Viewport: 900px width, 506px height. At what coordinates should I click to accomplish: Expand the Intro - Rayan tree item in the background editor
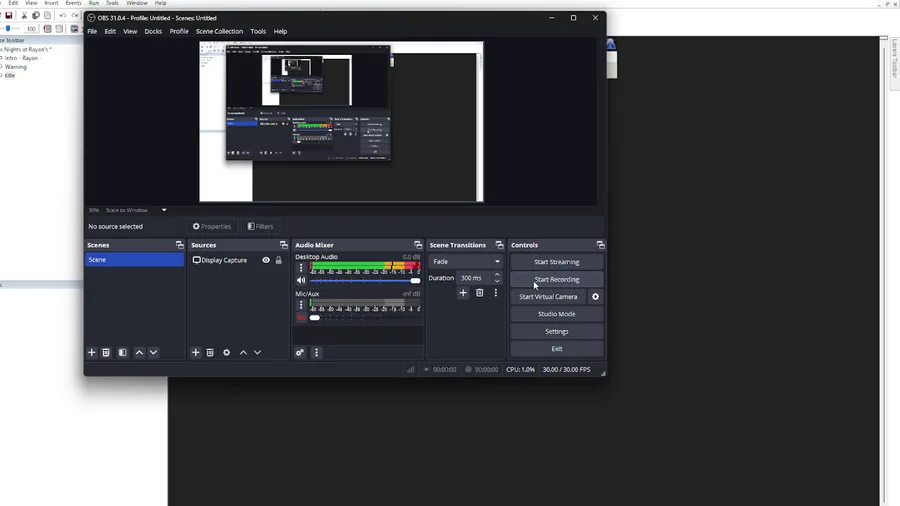pyautogui.click(x=2, y=58)
